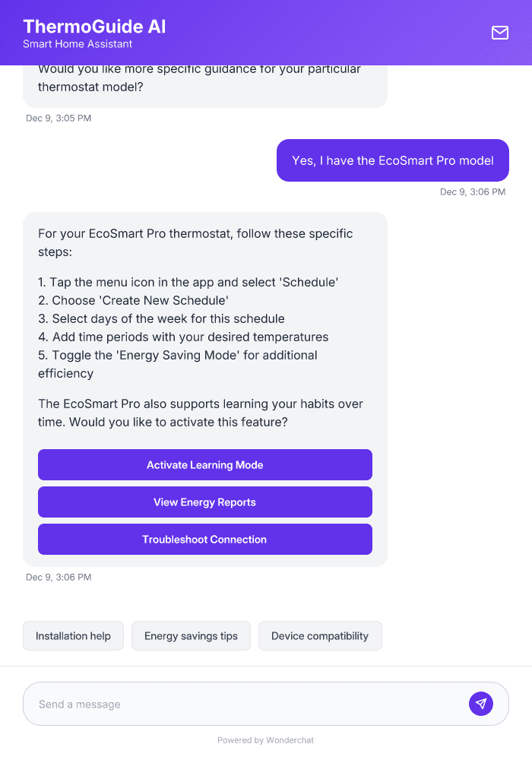This screenshot has height=760, width=532.
Task: Open the Powered by Wonderchat link
Action: pyautogui.click(x=265, y=739)
